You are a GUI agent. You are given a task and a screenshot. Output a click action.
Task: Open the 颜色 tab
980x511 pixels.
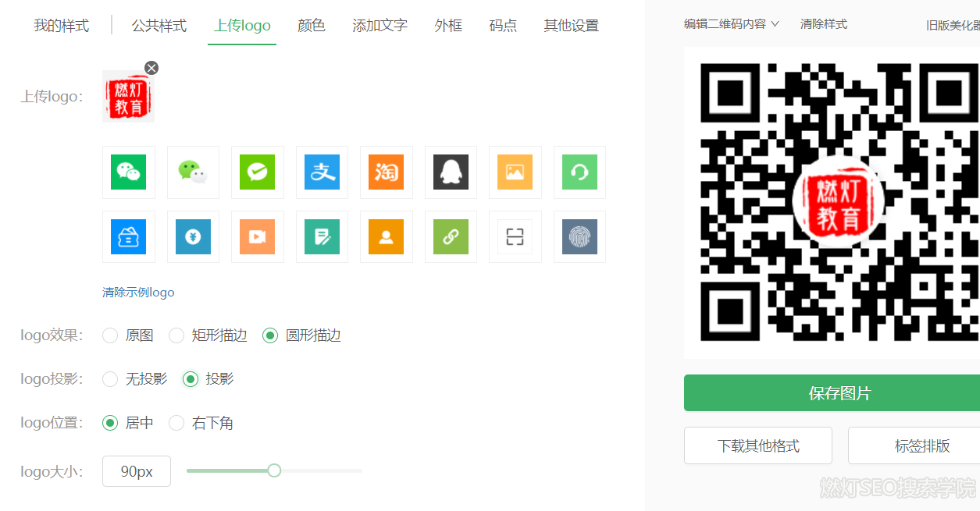click(312, 26)
